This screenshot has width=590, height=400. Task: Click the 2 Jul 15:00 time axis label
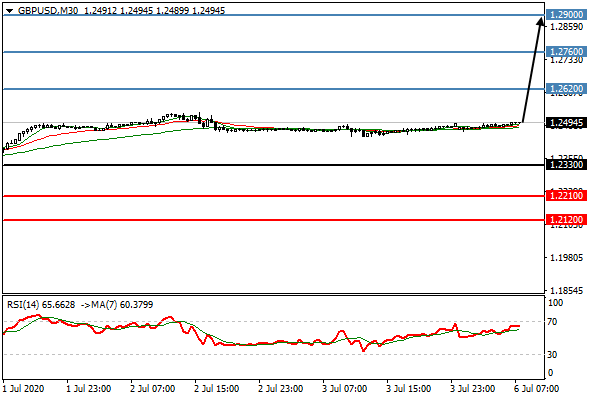216,388
